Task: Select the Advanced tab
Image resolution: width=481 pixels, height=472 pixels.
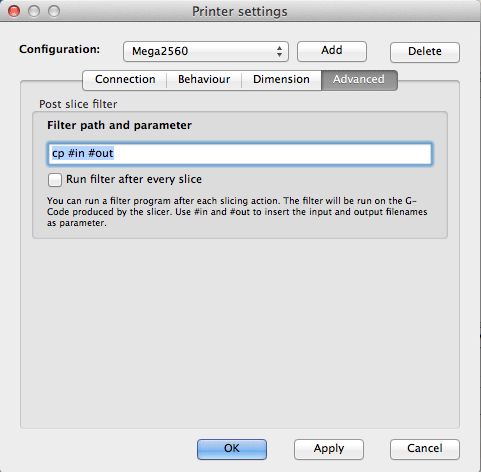Action: click(x=359, y=80)
